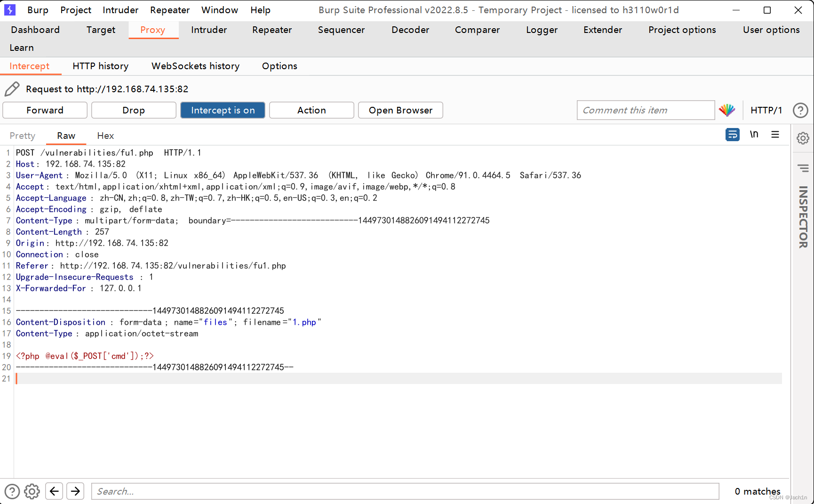This screenshot has height=504, width=814.
Task: Toggle the Intercept is on button
Action: (223, 110)
